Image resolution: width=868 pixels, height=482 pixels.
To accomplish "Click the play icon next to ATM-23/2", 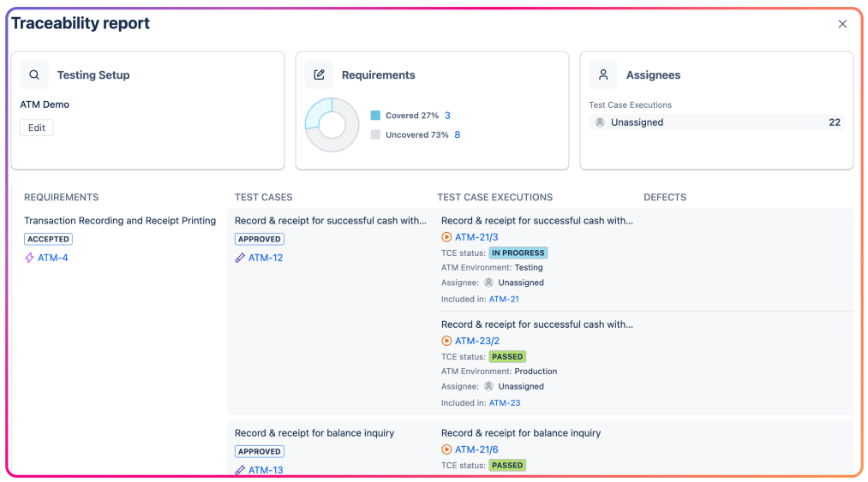I will click(446, 341).
